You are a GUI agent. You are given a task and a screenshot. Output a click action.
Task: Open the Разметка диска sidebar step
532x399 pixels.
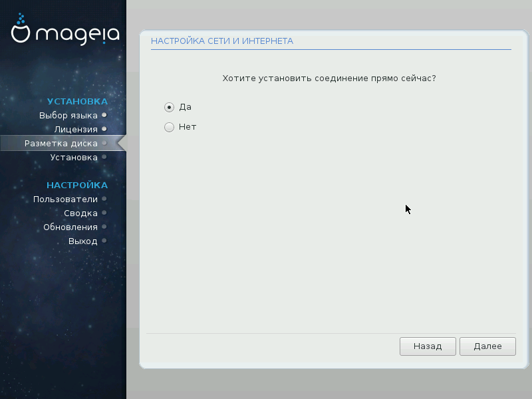coord(61,143)
